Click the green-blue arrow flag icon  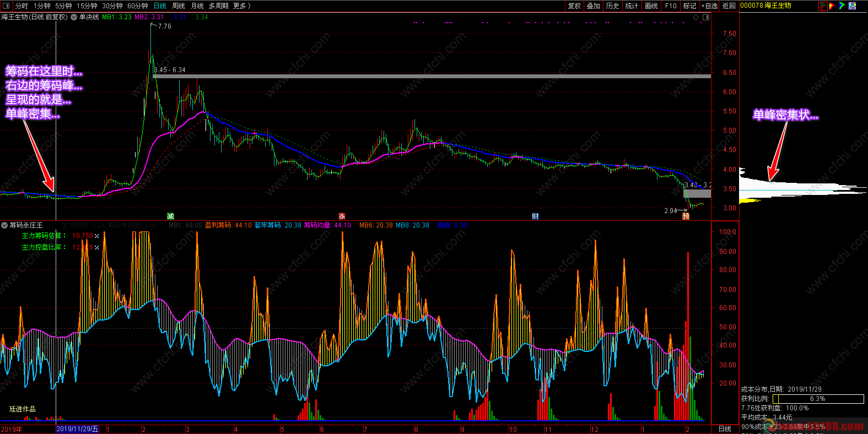[x=842, y=6]
